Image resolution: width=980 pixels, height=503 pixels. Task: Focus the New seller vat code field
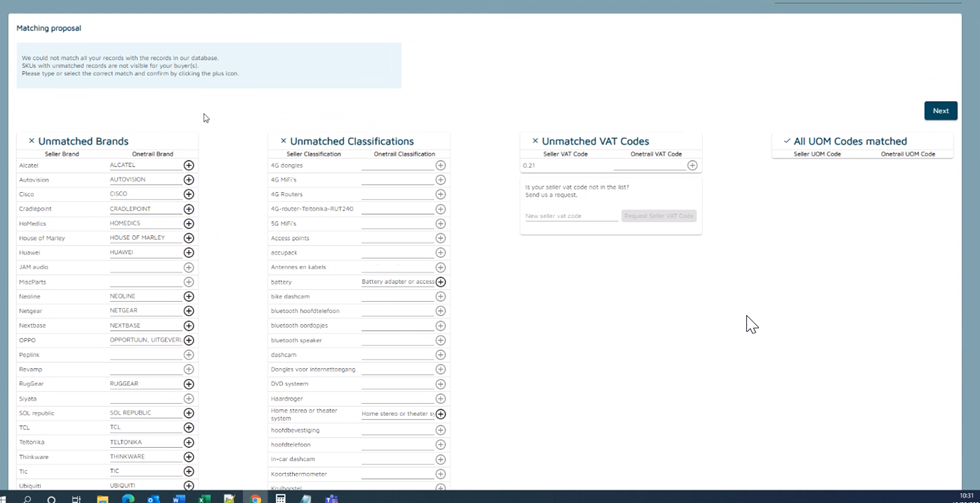(x=571, y=216)
